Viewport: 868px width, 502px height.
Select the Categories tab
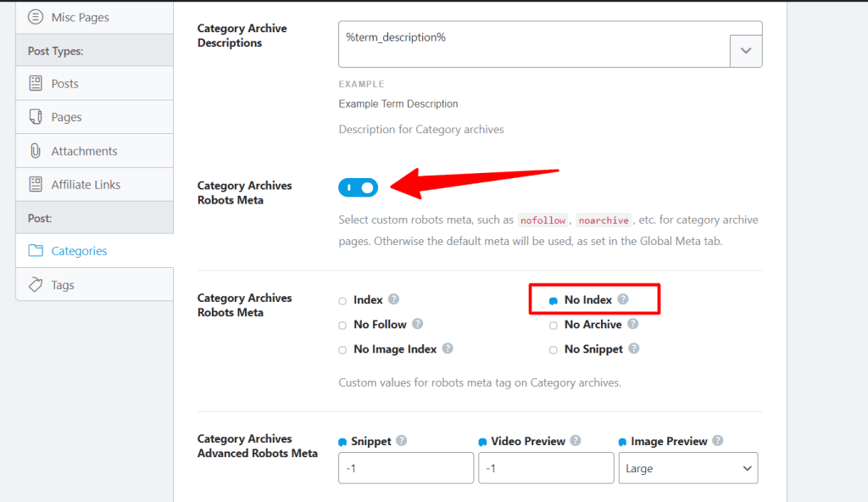95,250
